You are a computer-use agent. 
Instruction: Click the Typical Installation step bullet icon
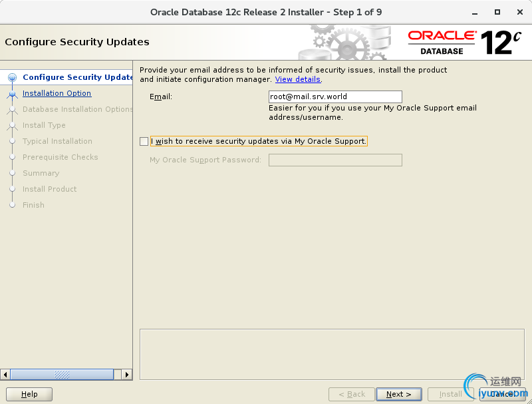tap(12, 141)
